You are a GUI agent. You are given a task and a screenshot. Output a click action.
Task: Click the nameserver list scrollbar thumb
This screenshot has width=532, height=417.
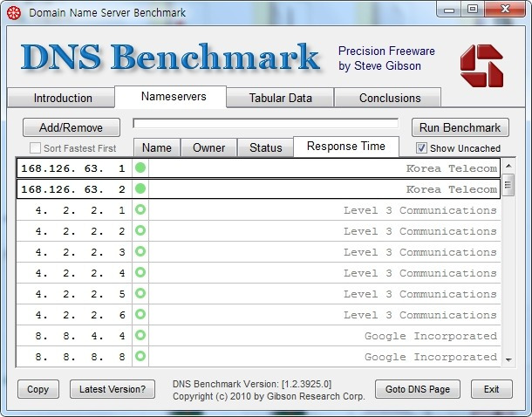coord(508,185)
